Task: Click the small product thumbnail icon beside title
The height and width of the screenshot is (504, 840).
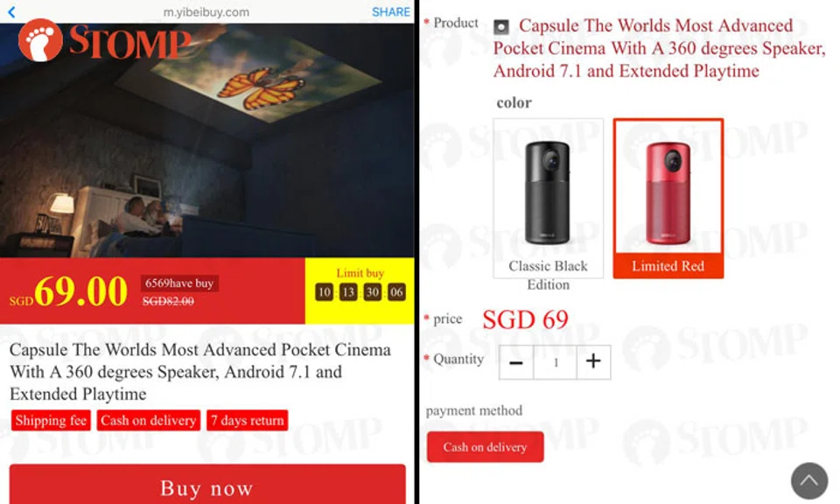Action: point(500,27)
